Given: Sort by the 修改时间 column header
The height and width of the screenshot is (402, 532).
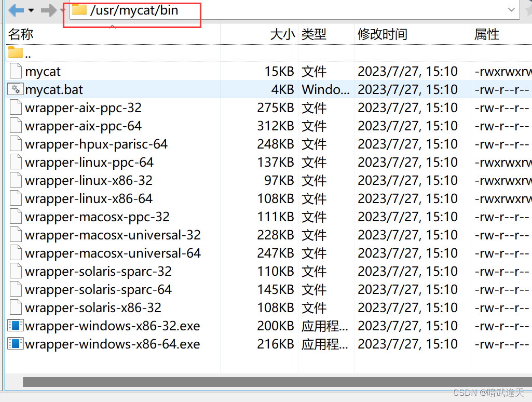Looking at the screenshot, I should pyautogui.click(x=413, y=34).
